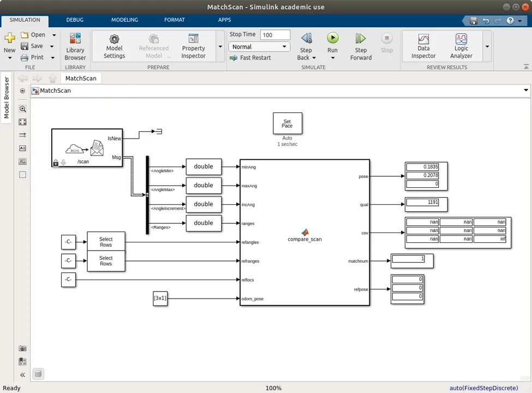Open the Model Browser side panel
Image resolution: width=532 pixels, height=393 pixels.
click(x=7, y=98)
